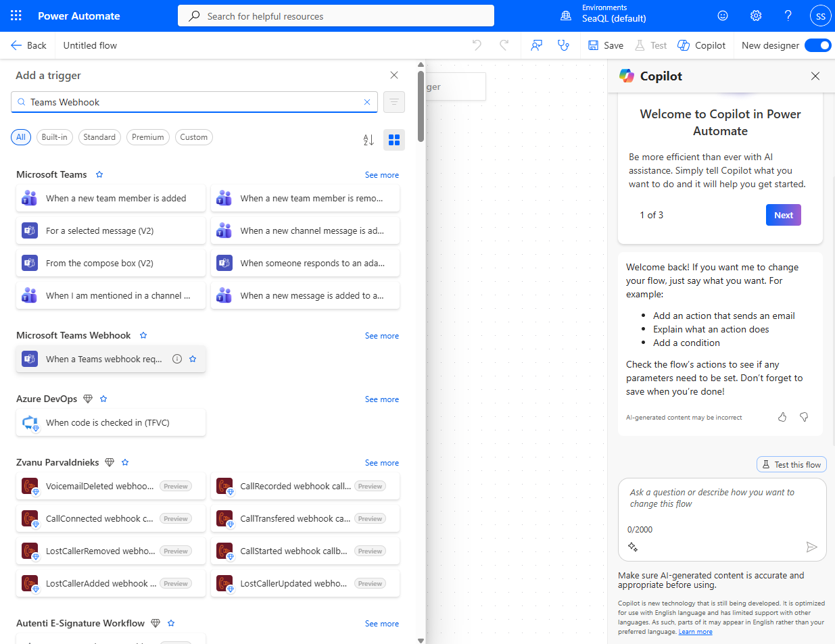Open the feedback person icon in toolbar

(x=537, y=45)
